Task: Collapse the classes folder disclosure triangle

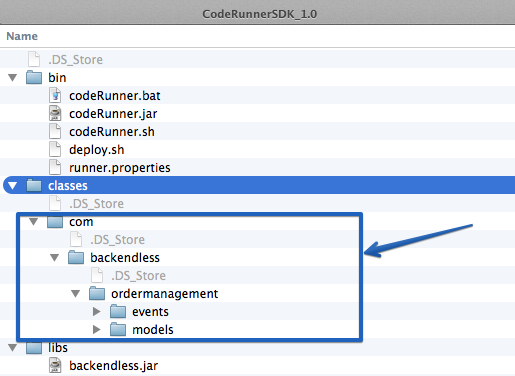Action: click(13, 186)
